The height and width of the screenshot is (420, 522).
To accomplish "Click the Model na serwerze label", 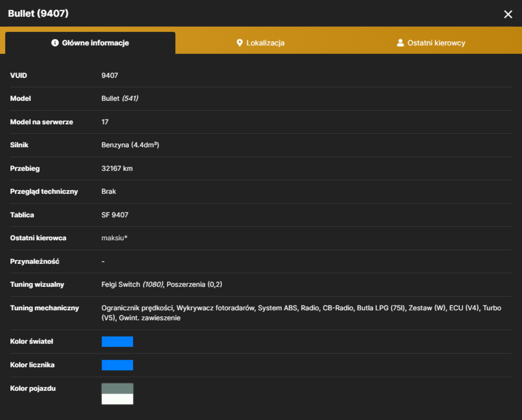I will coord(41,122).
